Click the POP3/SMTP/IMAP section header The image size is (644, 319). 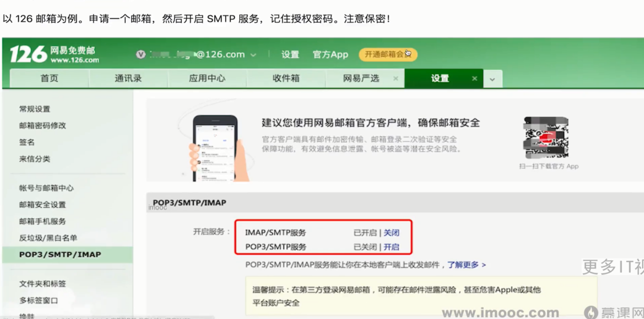point(189,203)
